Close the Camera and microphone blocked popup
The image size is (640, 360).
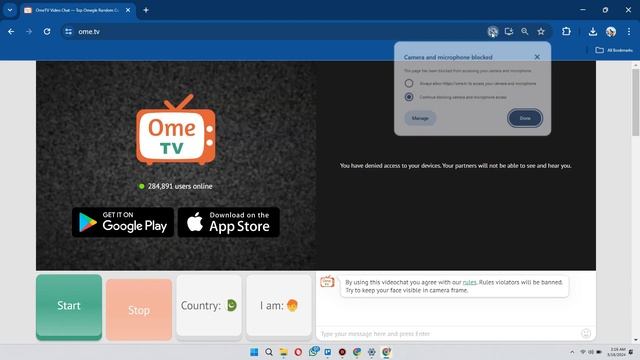point(537,57)
